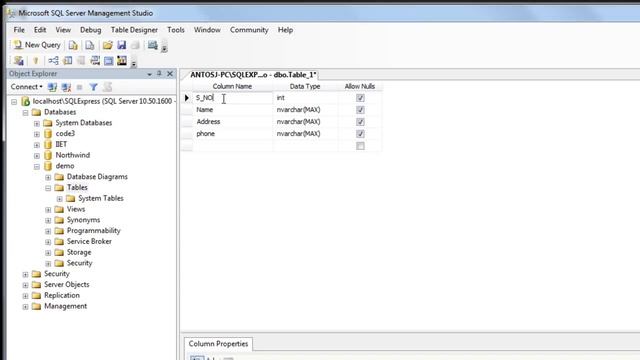Collapse the Databases folder node
The height and width of the screenshot is (360, 640).
click(x=25, y=112)
